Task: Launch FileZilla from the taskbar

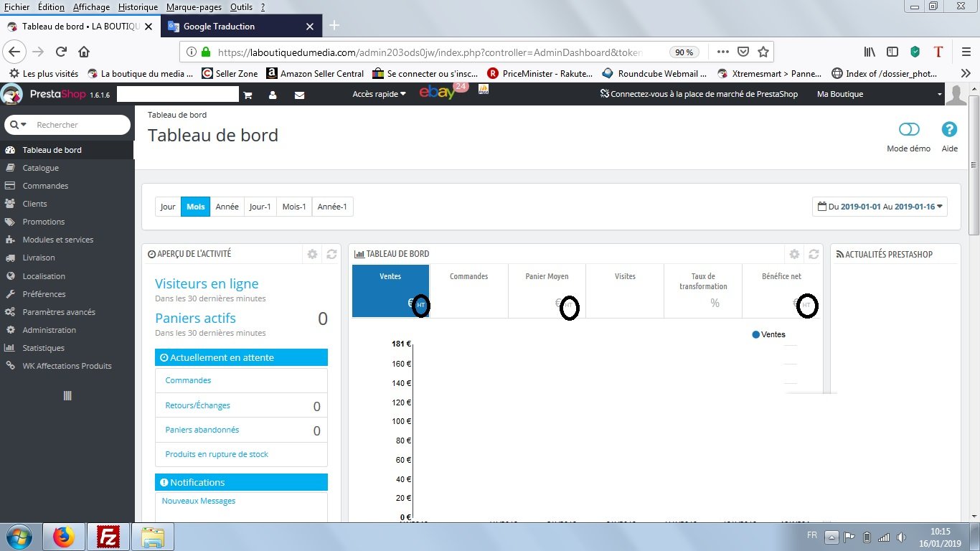Action: coord(108,537)
